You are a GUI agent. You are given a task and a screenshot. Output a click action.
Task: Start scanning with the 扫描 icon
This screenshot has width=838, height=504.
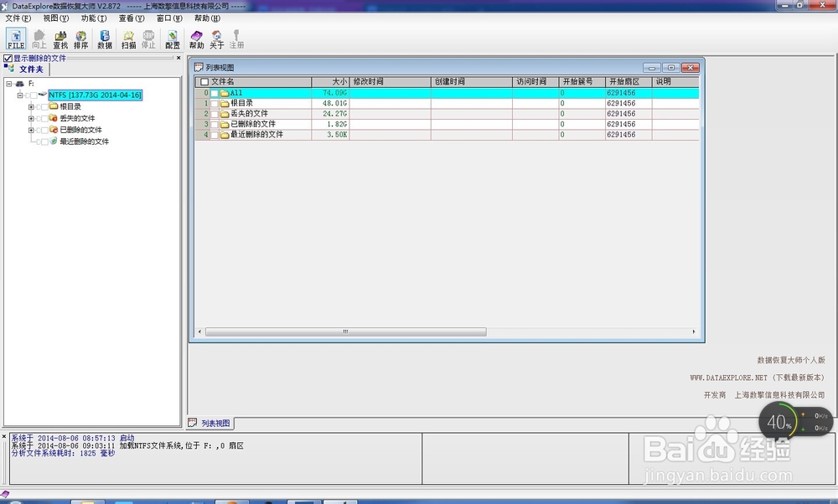tap(128, 39)
